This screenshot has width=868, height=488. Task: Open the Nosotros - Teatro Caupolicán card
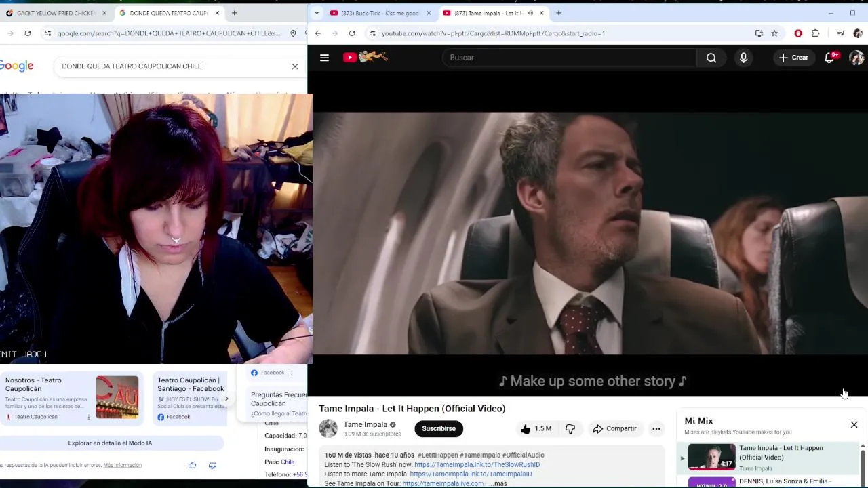coord(72,399)
